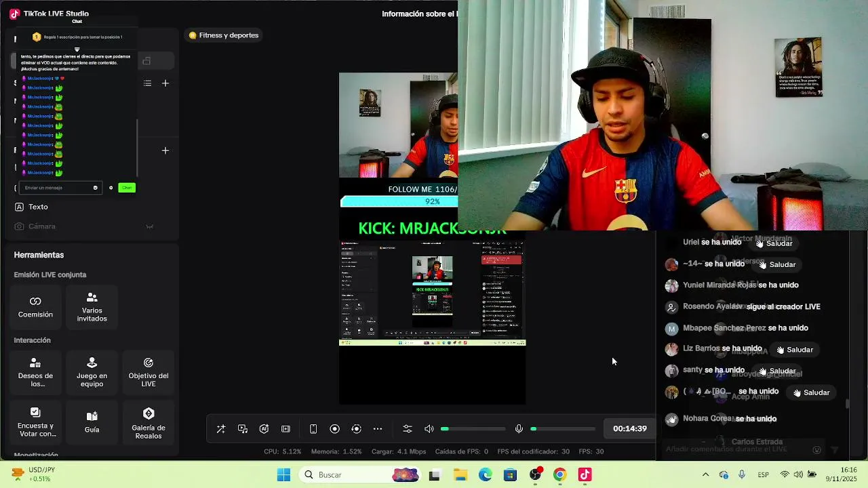Open the Guía tool

[92, 422]
